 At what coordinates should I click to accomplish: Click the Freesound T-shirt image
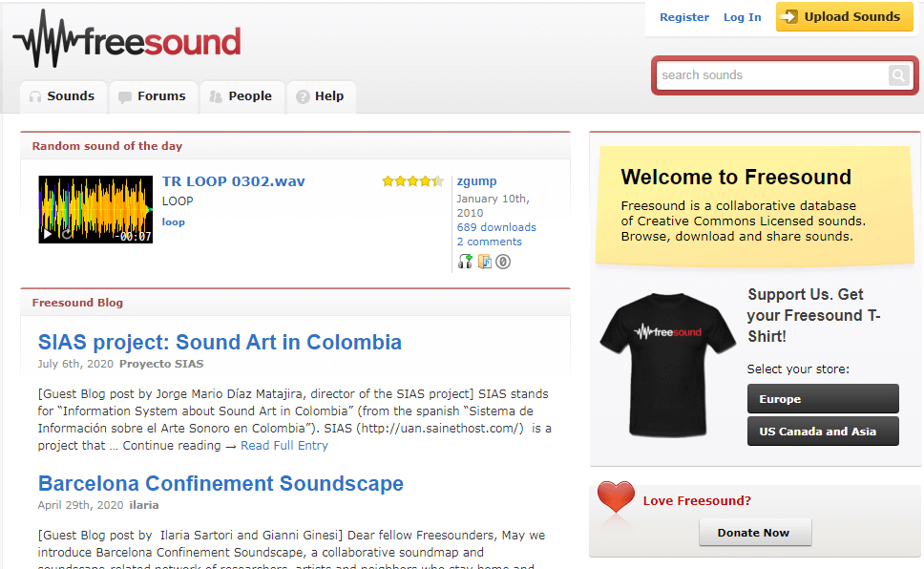click(x=667, y=364)
